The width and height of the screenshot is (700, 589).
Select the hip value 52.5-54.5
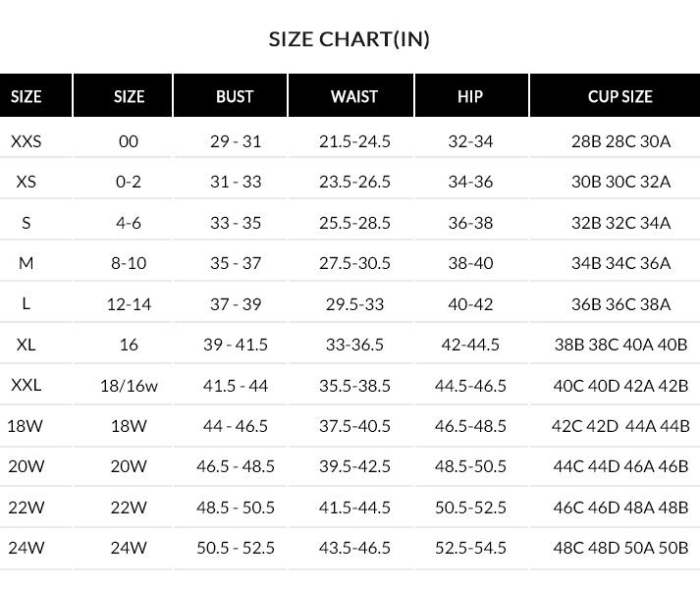point(470,548)
